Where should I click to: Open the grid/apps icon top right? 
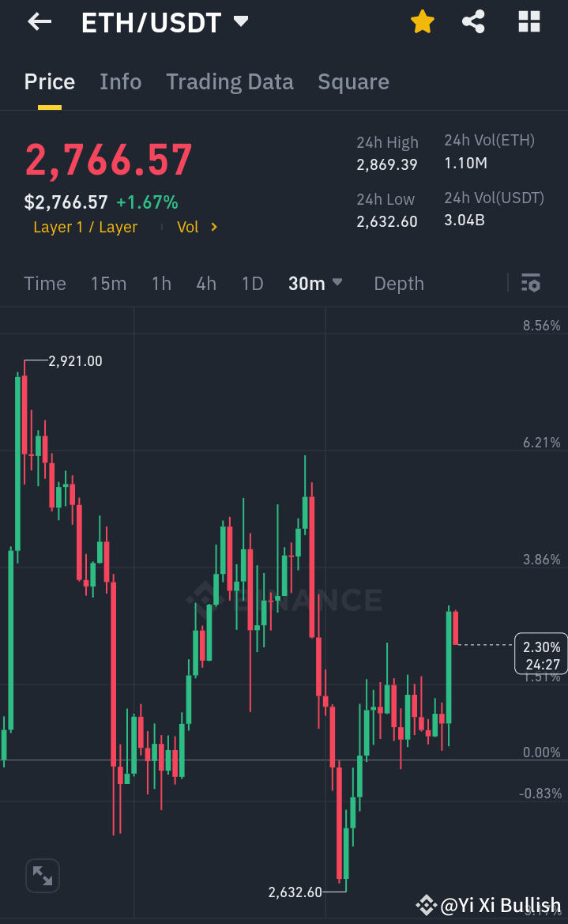[x=528, y=21]
